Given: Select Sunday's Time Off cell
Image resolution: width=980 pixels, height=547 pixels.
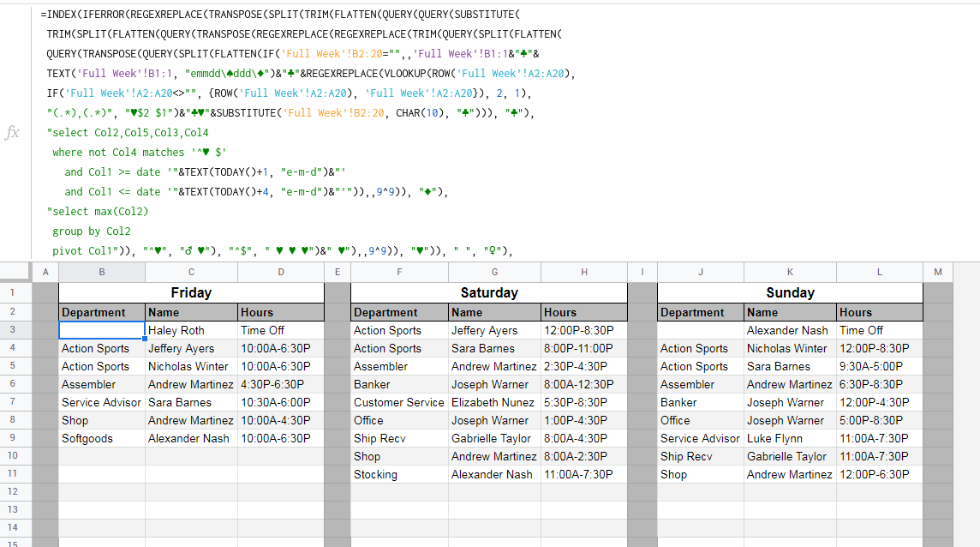Looking at the screenshot, I should (880, 330).
